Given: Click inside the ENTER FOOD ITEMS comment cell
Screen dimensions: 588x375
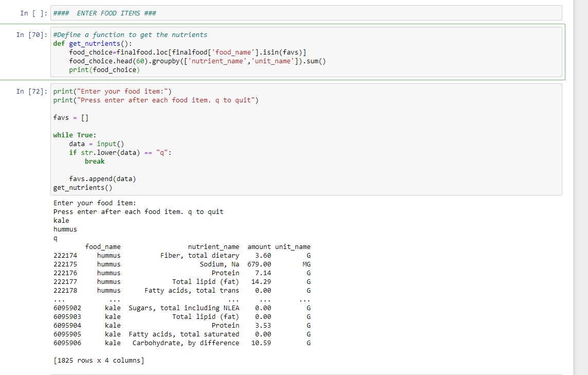Looking at the screenshot, I should pos(118,13).
